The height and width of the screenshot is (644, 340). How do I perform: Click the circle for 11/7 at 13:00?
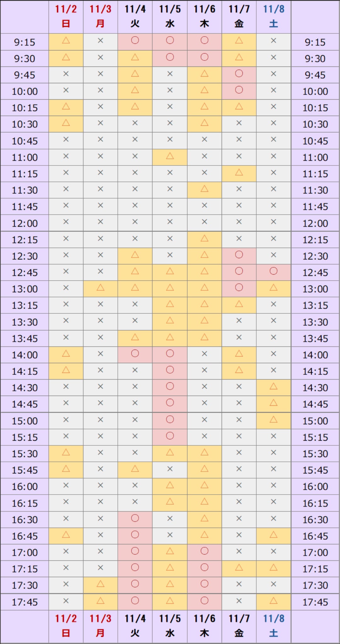[239, 287]
